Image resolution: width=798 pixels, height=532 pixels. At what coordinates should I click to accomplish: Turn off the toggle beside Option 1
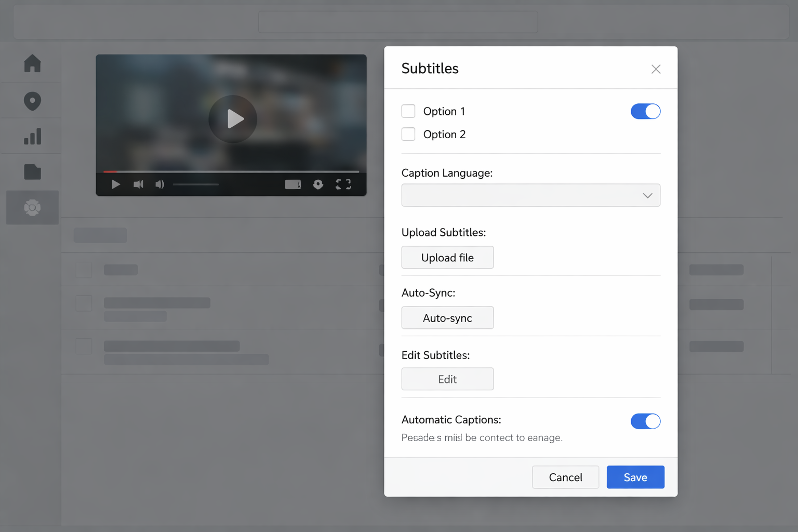[645, 111]
